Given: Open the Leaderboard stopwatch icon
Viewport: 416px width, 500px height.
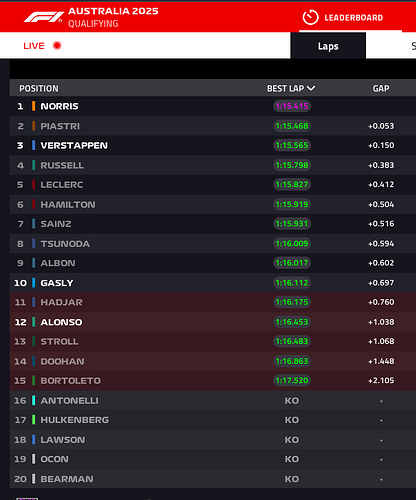Looking at the screenshot, I should [310, 17].
